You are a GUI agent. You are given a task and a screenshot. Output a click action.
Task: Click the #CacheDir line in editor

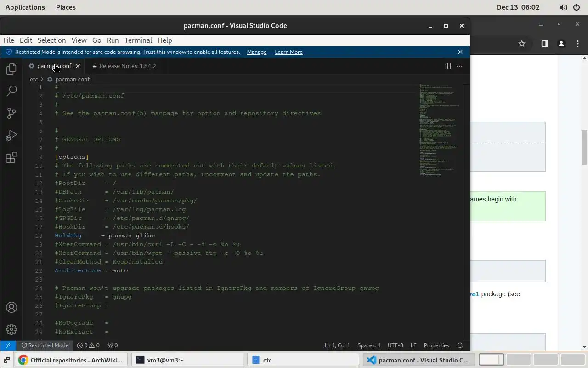click(126, 201)
